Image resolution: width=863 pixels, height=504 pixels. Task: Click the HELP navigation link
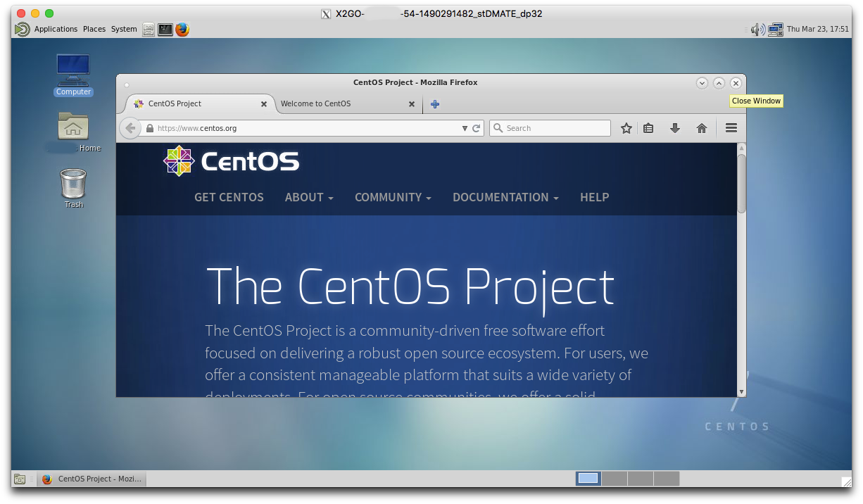pyautogui.click(x=594, y=197)
